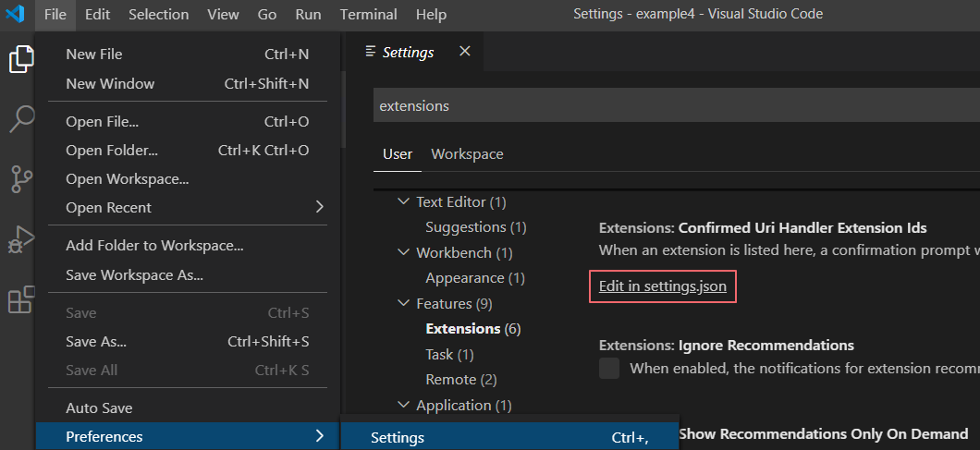Image resolution: width=980 pixels, height=450 pixels.
Task: Open the Search view in activity bar
Action: [x=22, y=119]
